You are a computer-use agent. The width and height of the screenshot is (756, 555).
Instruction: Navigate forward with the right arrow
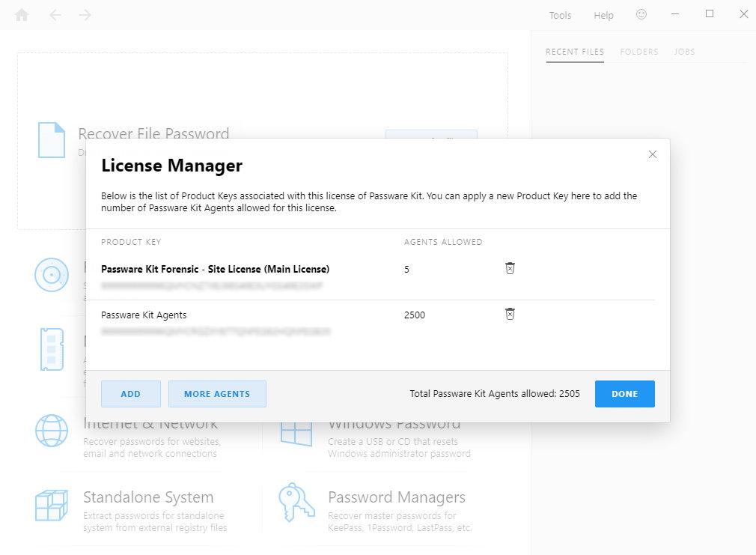tap(85, 15)
